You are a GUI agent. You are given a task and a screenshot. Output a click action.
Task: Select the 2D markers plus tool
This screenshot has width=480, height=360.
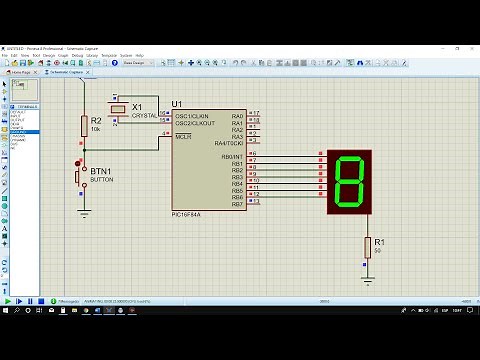click(x=4, y=244)
